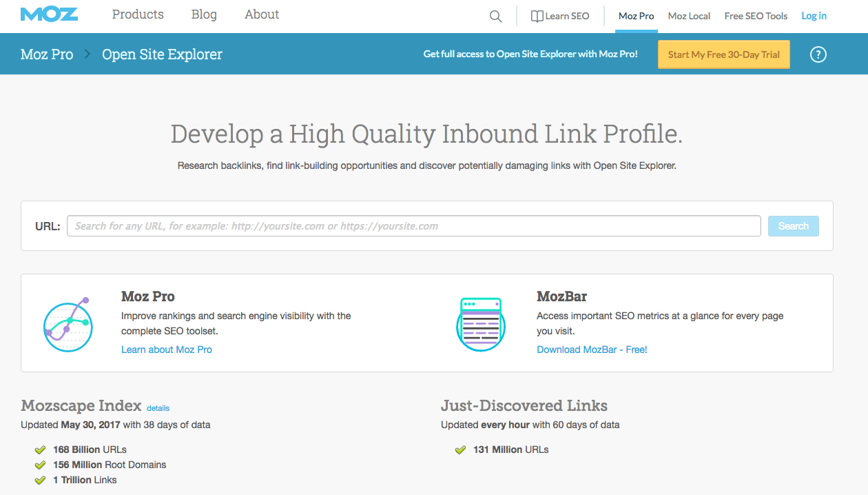Click the '1 Trillion Links' text
The width and height of the screenshot is (868, 495).
(x=85, y=480)
